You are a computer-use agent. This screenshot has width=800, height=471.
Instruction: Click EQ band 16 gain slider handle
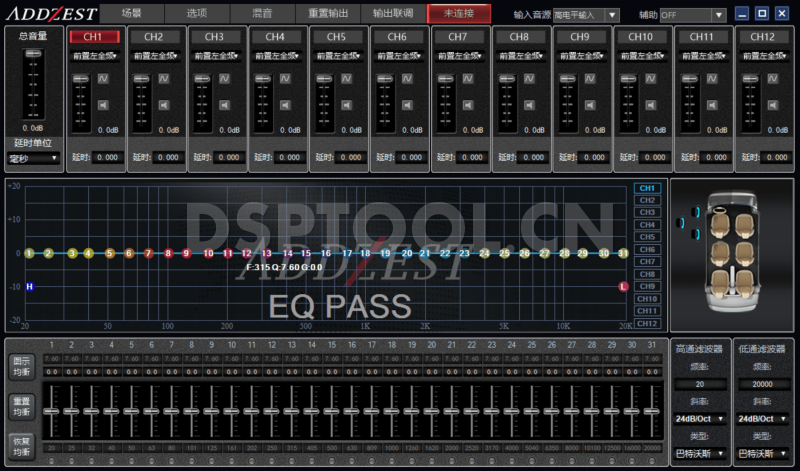click(x=352, y=411)
